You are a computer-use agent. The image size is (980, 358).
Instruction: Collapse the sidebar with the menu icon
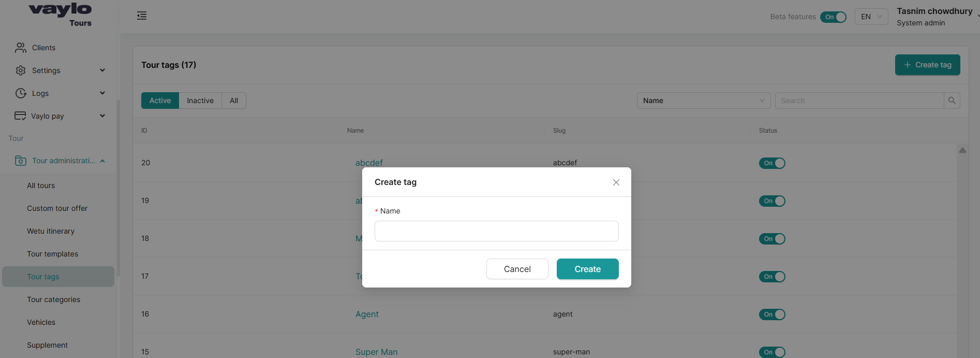click(x=142, y=16)
